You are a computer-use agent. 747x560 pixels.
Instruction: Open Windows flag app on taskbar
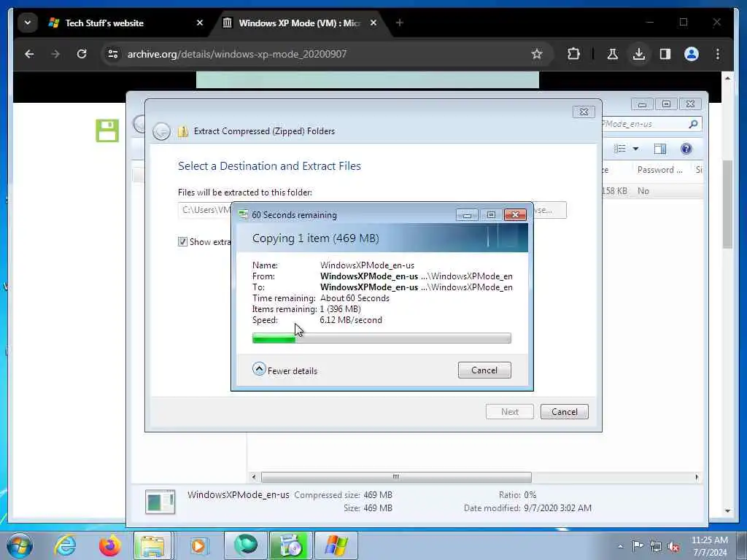[x=336, y=545]
